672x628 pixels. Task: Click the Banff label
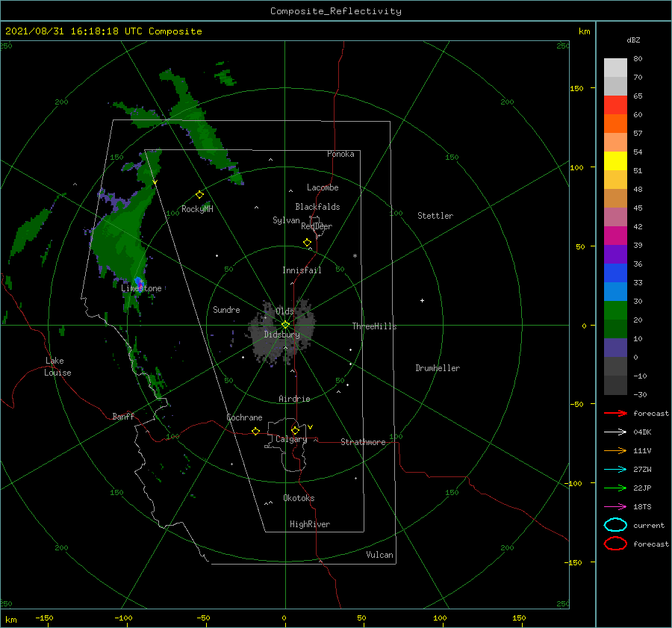123,416
